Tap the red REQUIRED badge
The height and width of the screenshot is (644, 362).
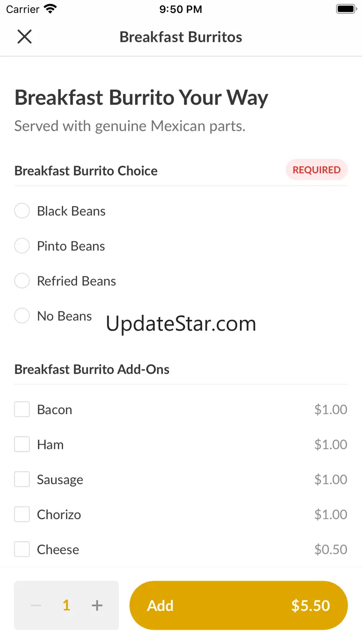tap(317, 170)
